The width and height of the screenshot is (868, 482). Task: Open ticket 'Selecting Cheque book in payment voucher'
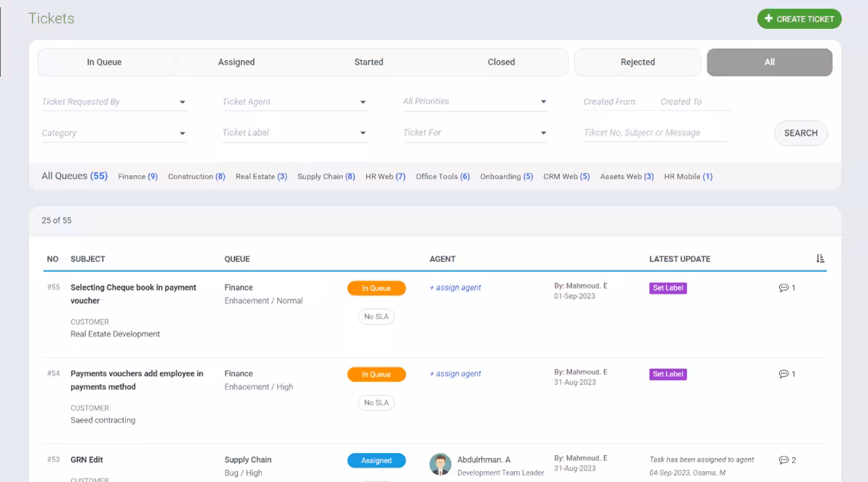133,294
